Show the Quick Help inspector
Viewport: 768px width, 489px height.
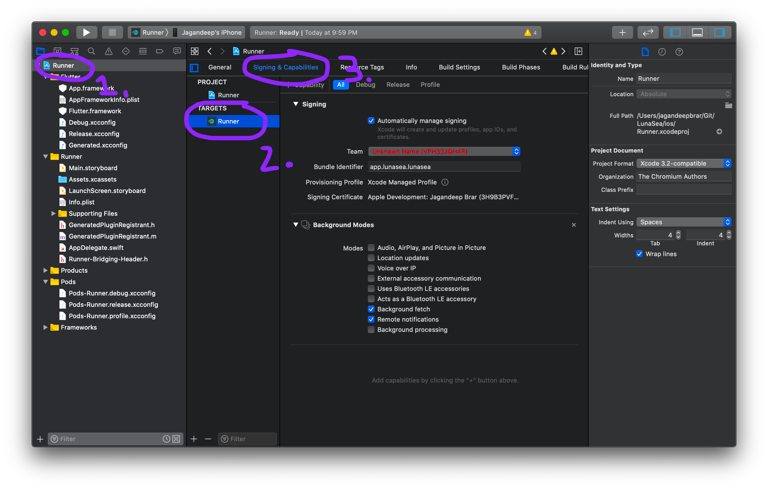(x=679, y=51)
